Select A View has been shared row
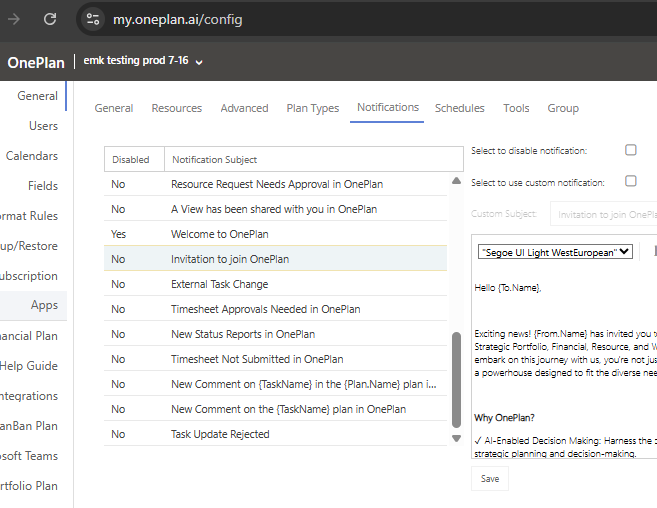657x508 pixels. [x=275, y=209]
